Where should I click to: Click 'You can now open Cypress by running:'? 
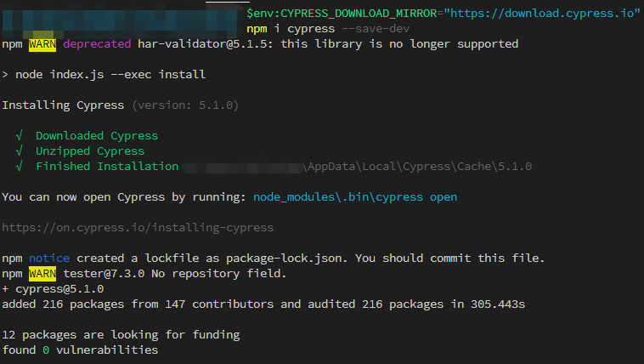click(x=124, y=197)
